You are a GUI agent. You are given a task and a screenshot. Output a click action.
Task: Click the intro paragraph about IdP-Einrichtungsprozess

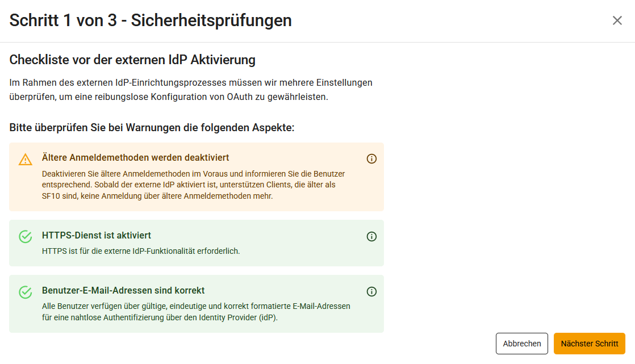[x=191, y=83]
